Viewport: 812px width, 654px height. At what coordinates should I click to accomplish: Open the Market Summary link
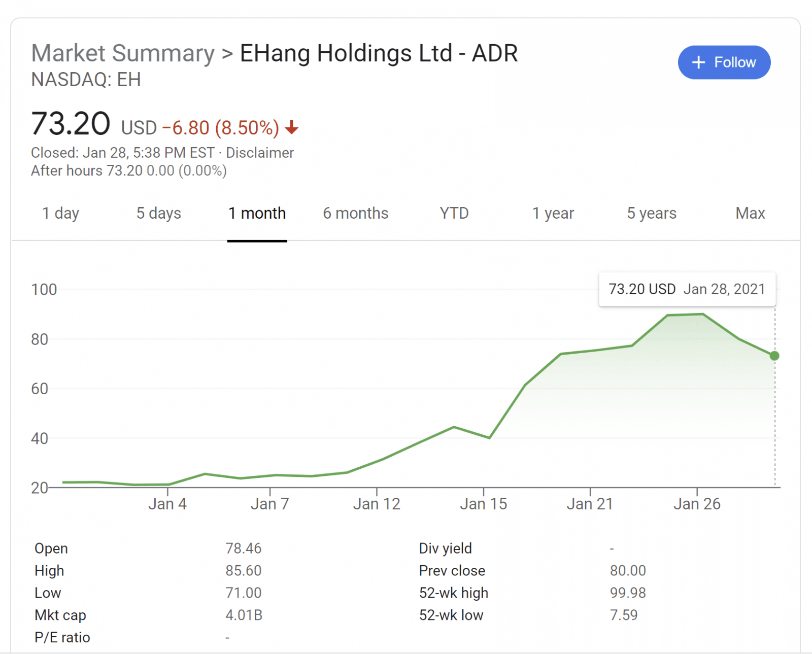[x=123, y=53]
